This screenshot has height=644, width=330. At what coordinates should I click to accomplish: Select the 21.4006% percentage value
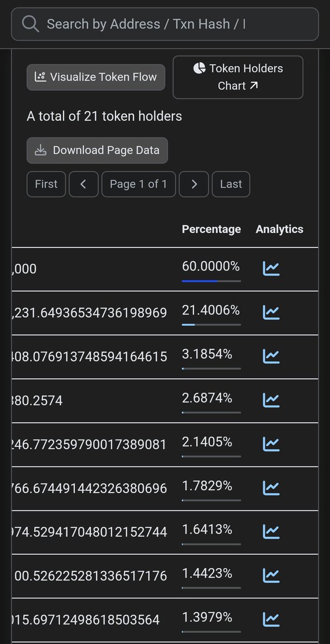pyautogui.click(x=211, y=310)
